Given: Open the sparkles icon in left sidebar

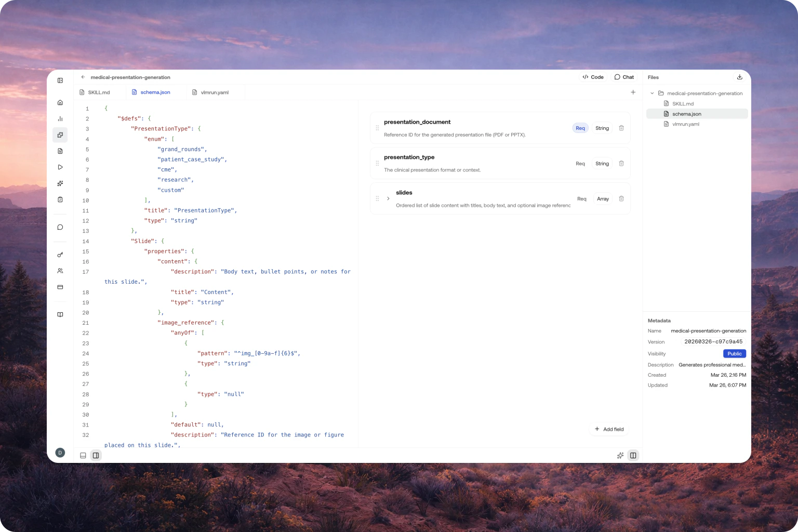Looking at the screenshot, I should pos(60,183).
